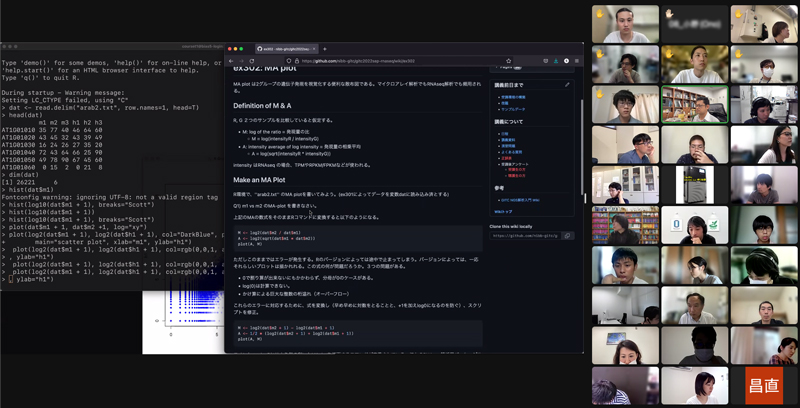Screen dimensions: 800x408
Task: Open a new browser tab
Action: pyautogui.click(x=324, y=49)
